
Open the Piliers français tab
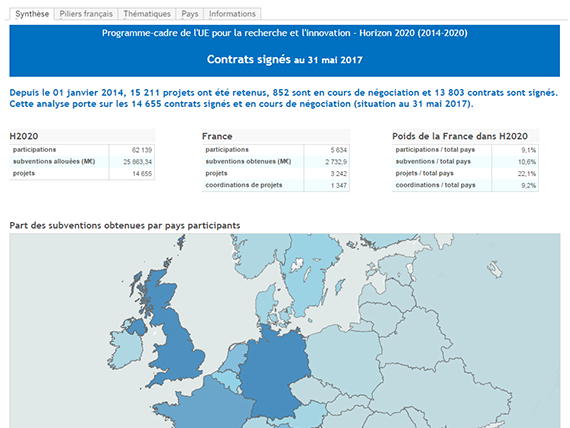(86, 14)
